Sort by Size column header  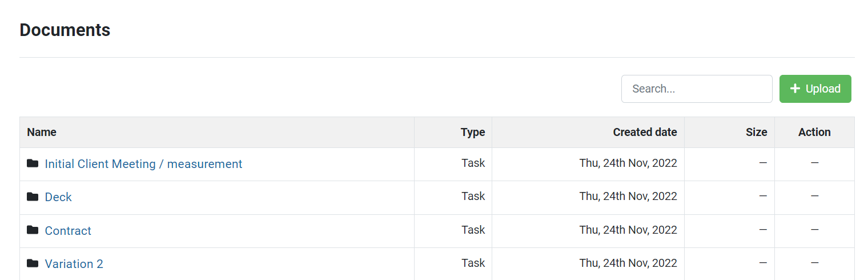(756, 132)
